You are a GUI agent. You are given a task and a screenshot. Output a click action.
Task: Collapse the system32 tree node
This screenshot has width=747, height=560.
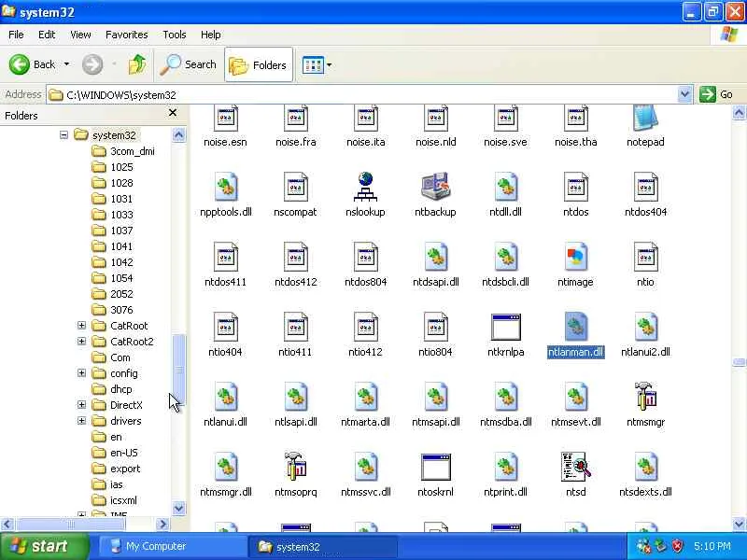pyautogui.click(x=63, y=135)
